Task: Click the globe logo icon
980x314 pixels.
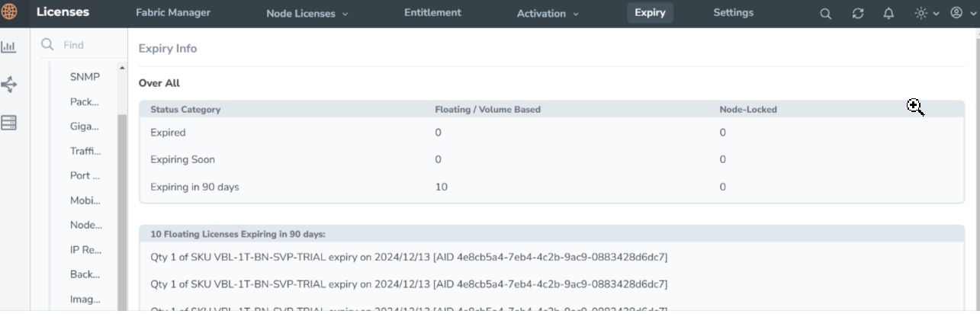Action: pyautogui.click(x=9, y=13)
